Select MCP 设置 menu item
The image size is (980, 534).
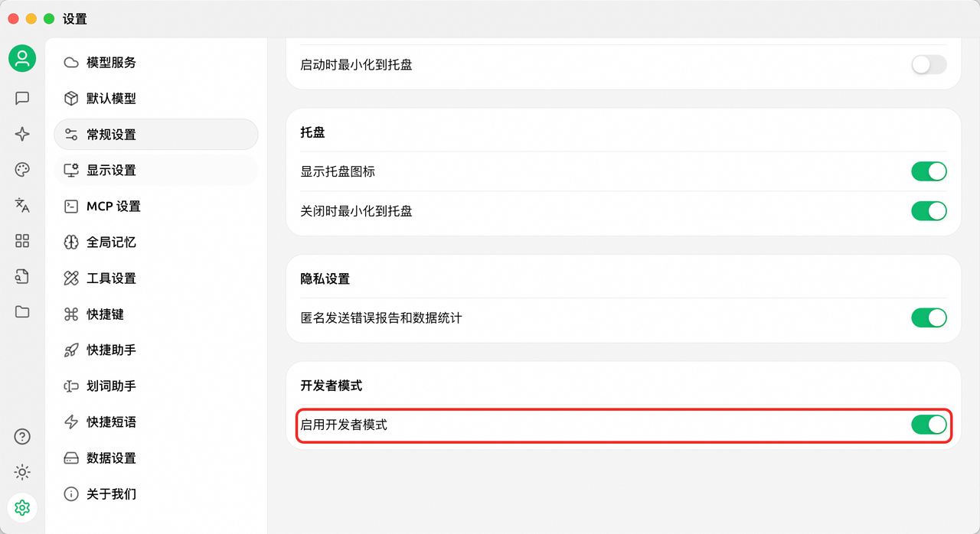pos(113,207)
